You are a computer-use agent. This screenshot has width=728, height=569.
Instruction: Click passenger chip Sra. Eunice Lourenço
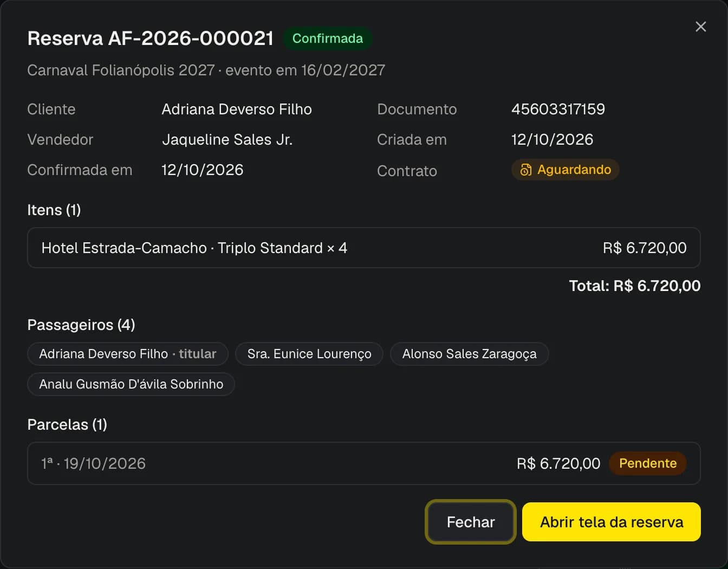[309, 354]
